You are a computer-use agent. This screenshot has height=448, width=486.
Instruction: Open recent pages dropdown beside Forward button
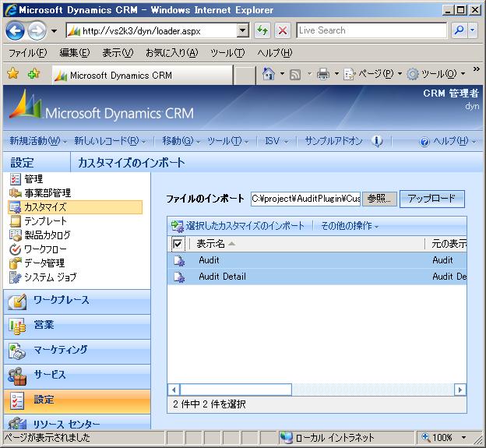coord(54,31)
